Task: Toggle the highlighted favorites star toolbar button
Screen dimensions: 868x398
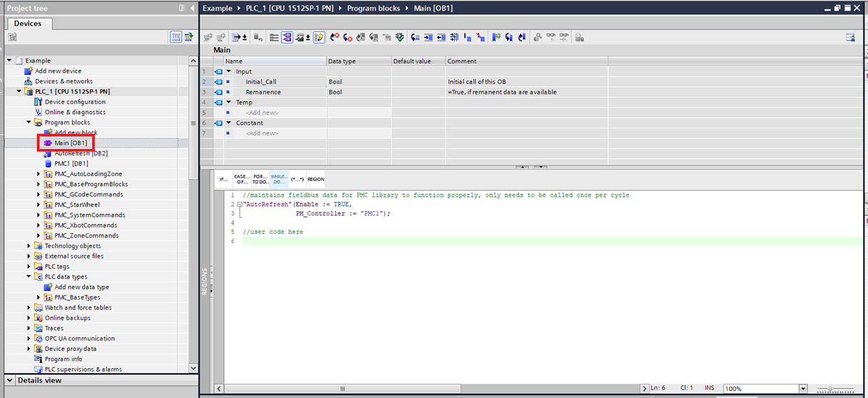Action: pos(319,37)
